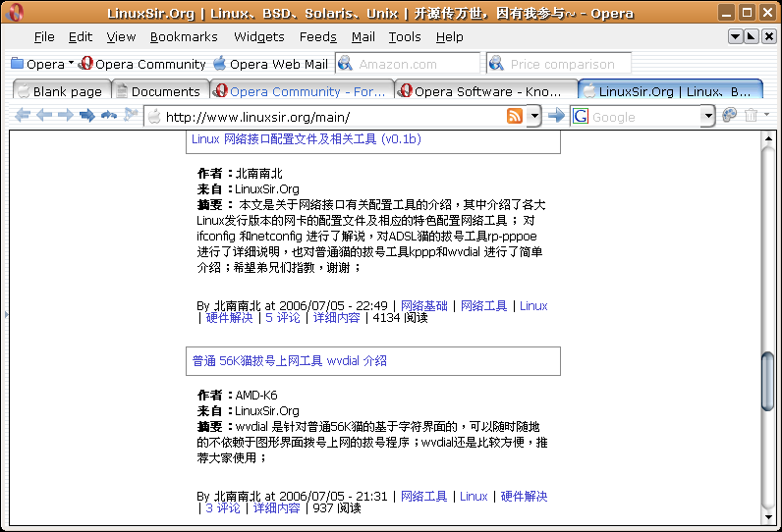Image resolution: width=782 pixels, height=532 pixels.
Task: Switch to the Documents tab
Action: click(x=159, y=90)
